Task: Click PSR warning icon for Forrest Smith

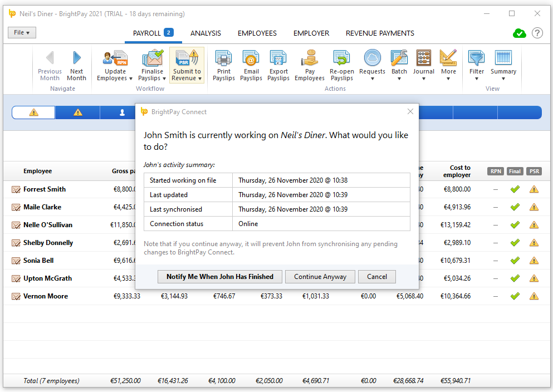Action: coord(534,189)
